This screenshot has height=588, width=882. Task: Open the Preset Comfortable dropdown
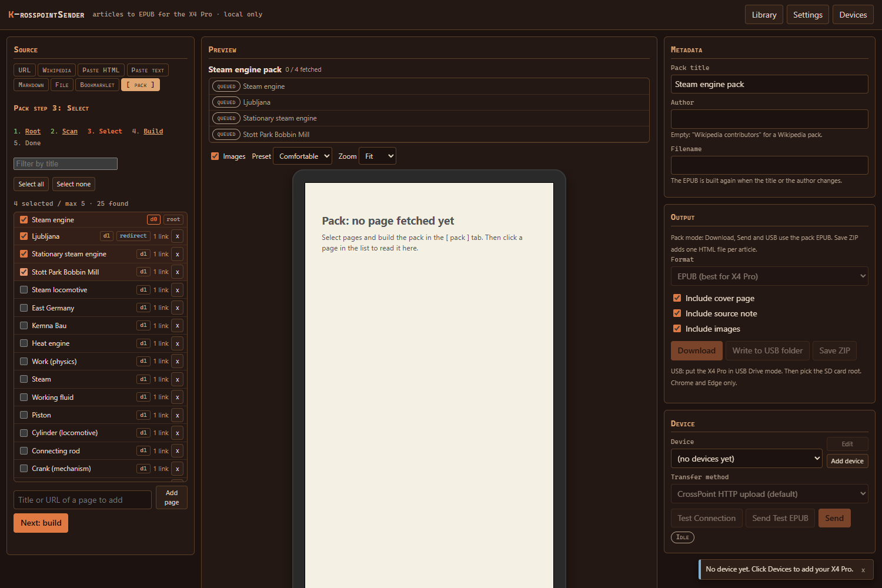click(303, 156)
